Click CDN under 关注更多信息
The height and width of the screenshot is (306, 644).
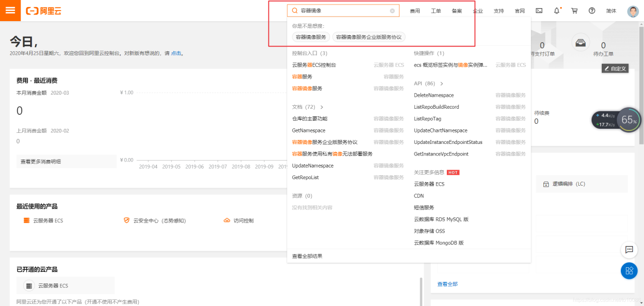[x=419, y=196]
